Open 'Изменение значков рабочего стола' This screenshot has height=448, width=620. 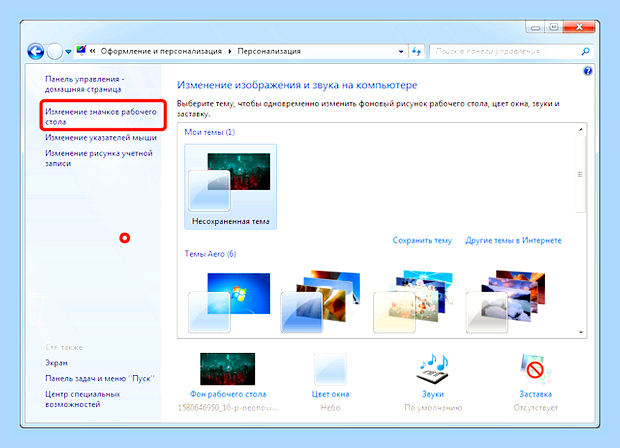(x=101, y=117)
